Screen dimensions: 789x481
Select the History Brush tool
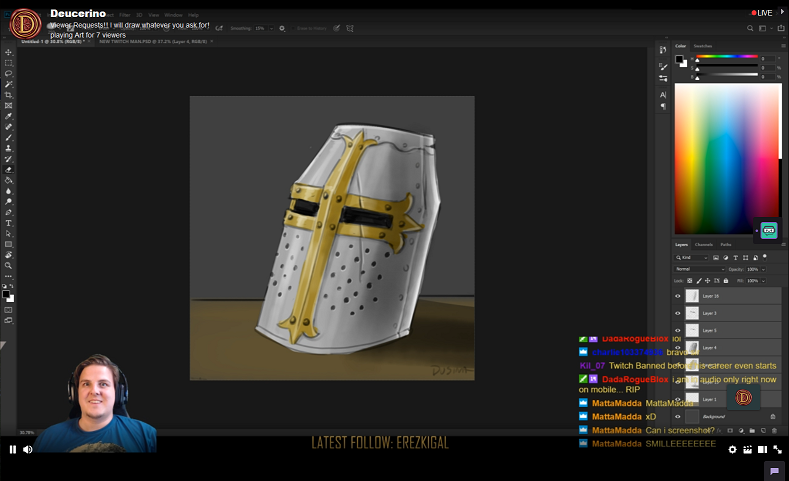9,159
